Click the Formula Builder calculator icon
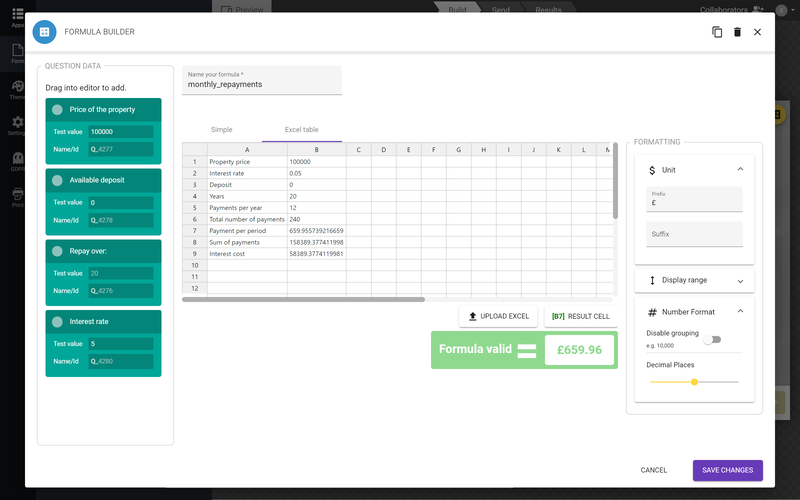This screenshot has height=500, width=800. [x=44, y=32]
